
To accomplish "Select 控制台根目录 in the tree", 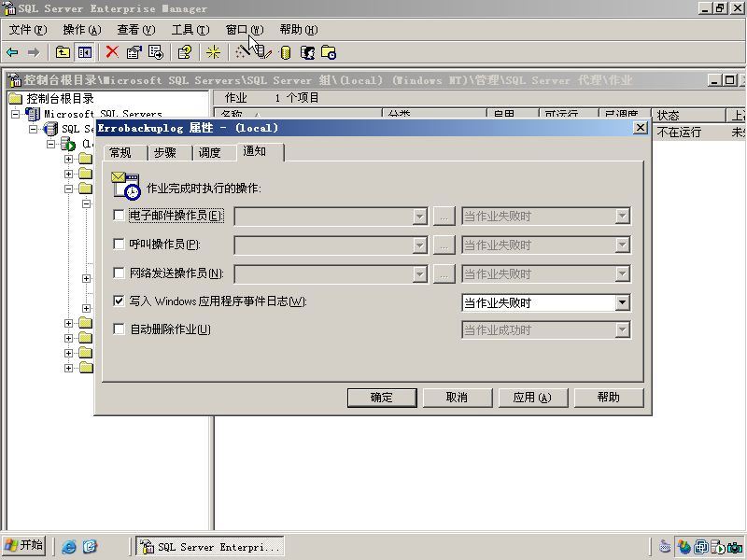I will point(60,99).
